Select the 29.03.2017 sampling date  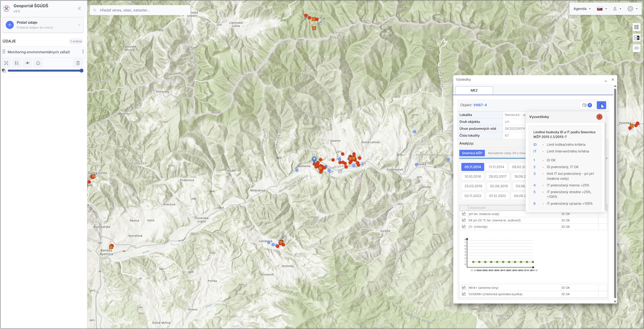pyautogui.click(x=497, y=177)
